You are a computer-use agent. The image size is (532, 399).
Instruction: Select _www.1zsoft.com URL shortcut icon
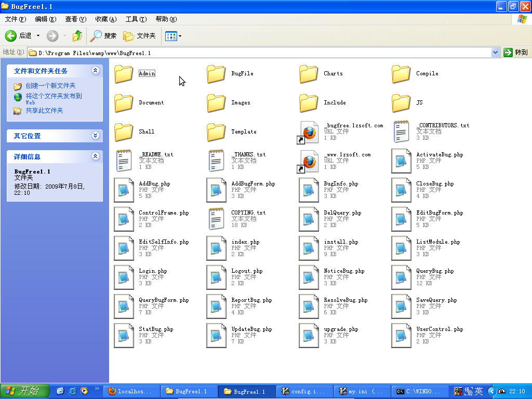pos(309,161)
